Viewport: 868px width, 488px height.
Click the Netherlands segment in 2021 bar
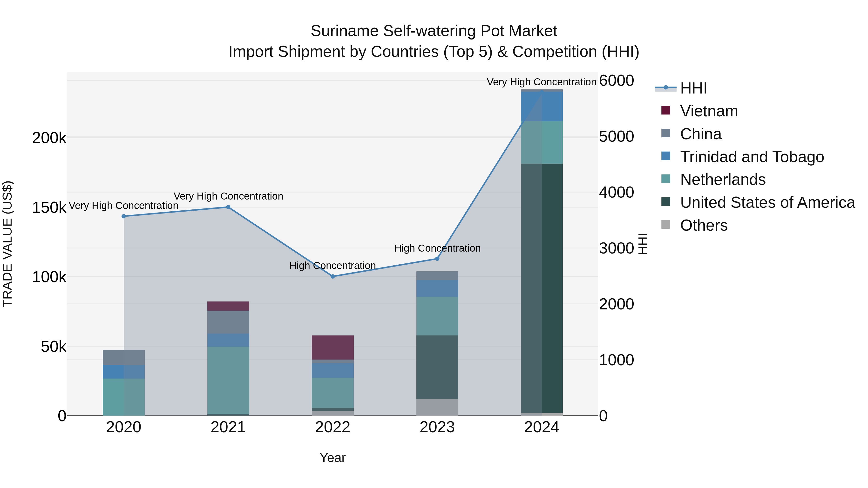(x=228, y=381)
